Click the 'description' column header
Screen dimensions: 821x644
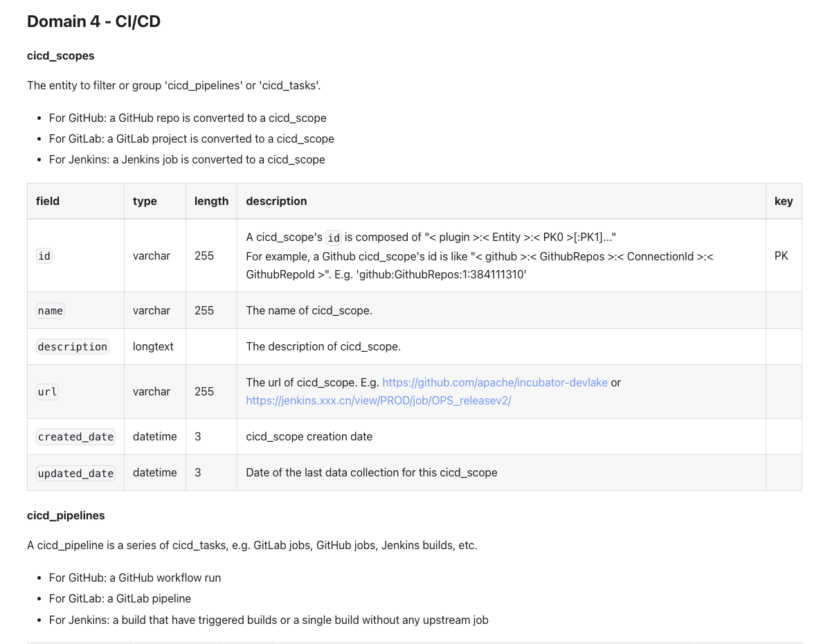(x=276, y=201)
